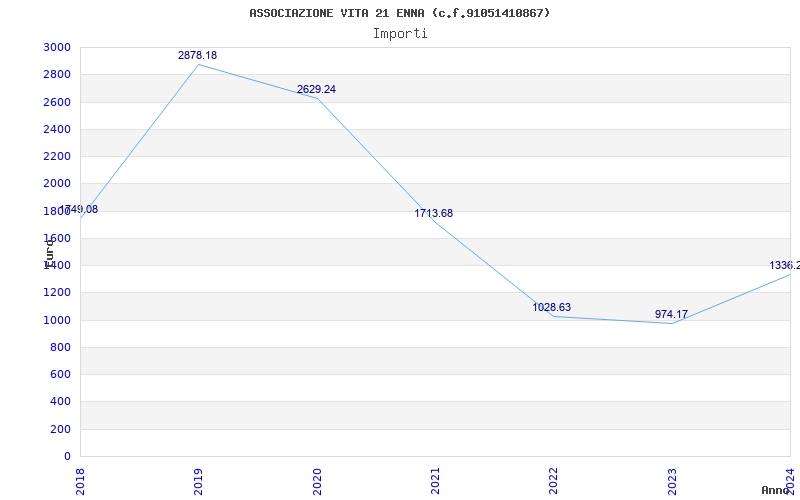Click the y-axis value 2400
The height and width of the screenshot is (500, 800).
pos(57,129)
